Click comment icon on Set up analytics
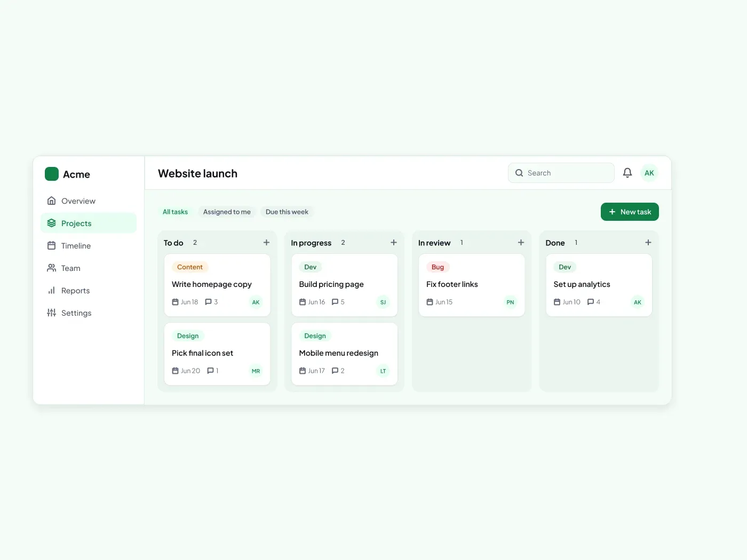Image resolution: width=747 pixels, height=560 pixels. pyautogui.click(x=591, y=302)
